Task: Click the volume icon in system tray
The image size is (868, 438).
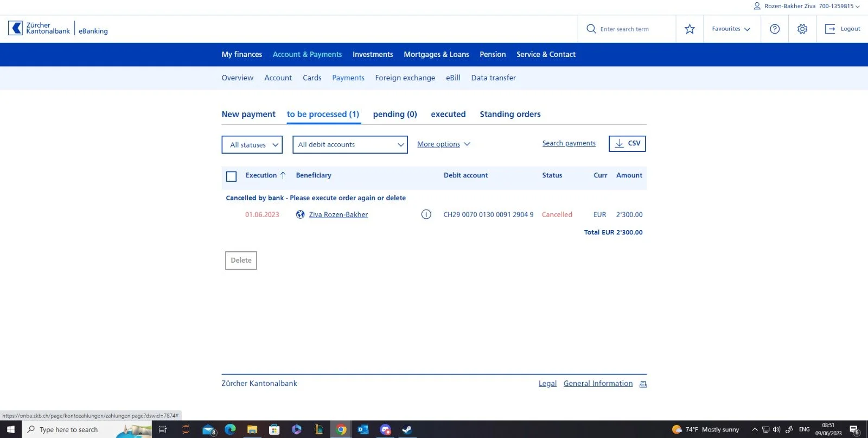Action: point(776,429)
